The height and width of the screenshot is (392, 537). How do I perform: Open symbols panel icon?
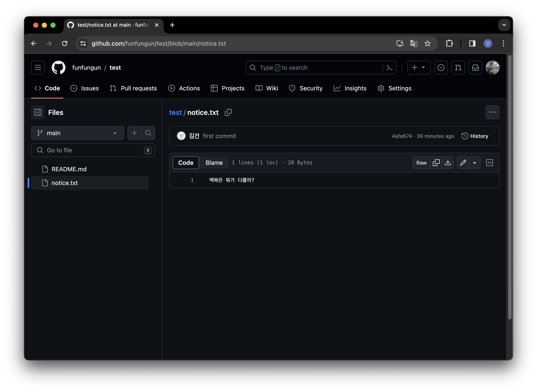pyautogui.click(x=489, y=162)
